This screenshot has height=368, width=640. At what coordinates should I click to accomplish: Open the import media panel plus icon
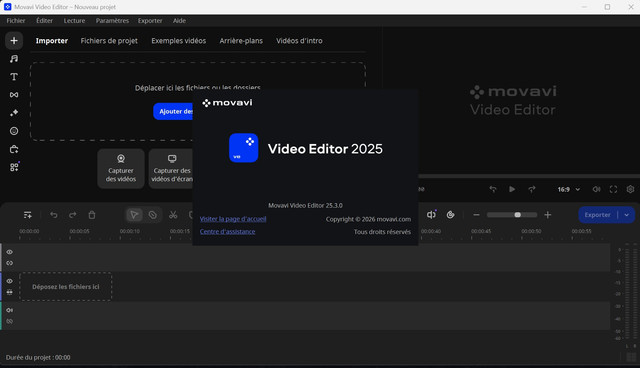[14, 40]
